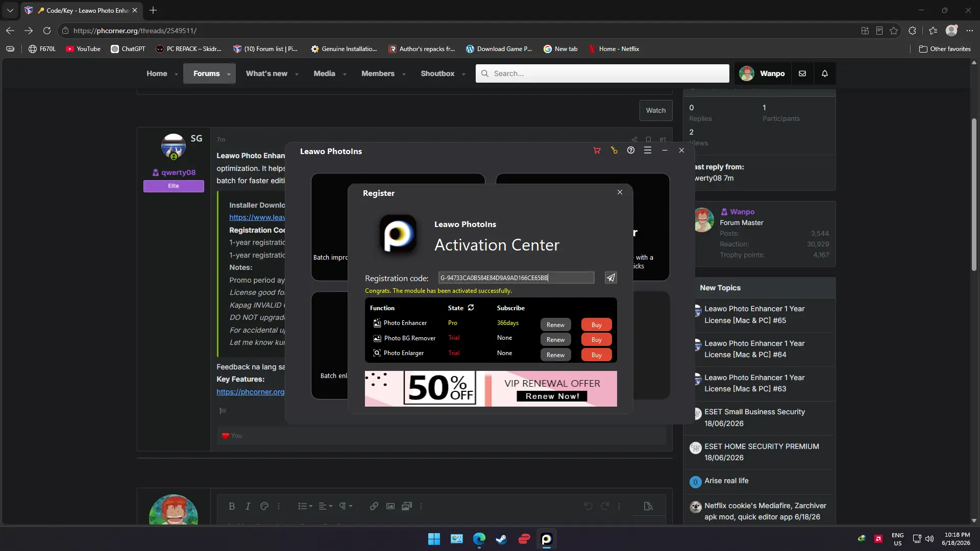Expand the Members dropdown arrow
The width and height of the screenshot is (980, 551).
pyautogui.click(x=404, y=74)
